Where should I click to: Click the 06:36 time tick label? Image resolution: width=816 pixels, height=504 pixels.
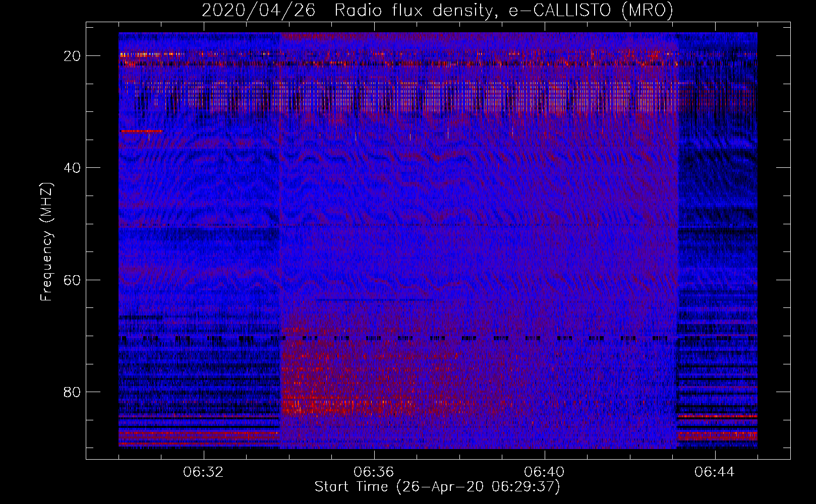[x=374, y=472]
